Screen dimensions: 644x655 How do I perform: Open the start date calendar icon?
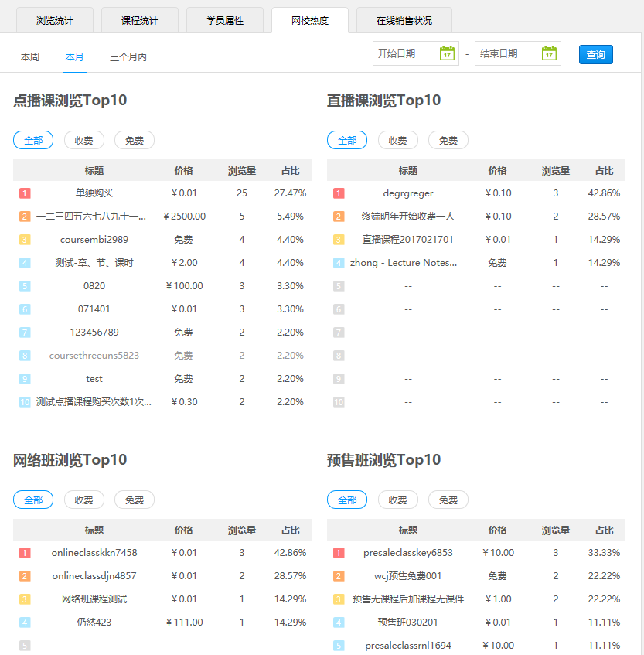447,53
